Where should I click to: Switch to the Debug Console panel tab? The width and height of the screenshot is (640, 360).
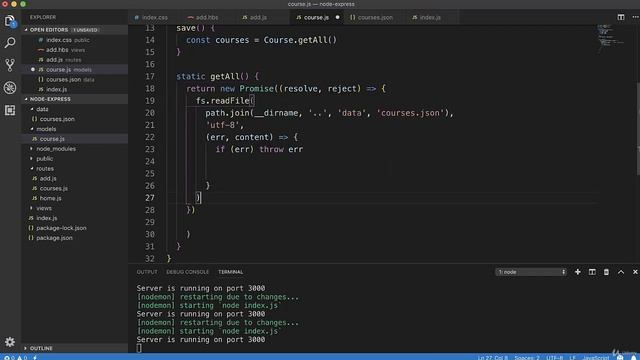click(187, 272)
